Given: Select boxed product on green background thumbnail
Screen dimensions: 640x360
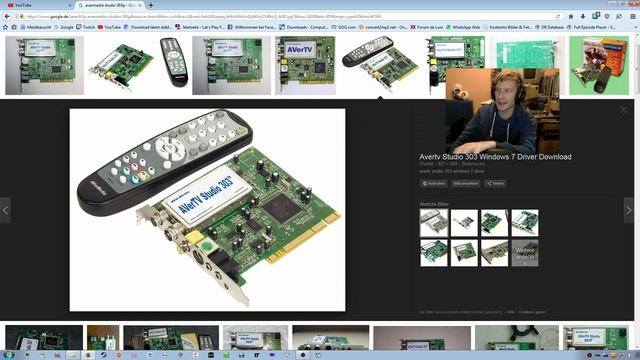Looking at the screenshot, I should click(x=599, y=65).
